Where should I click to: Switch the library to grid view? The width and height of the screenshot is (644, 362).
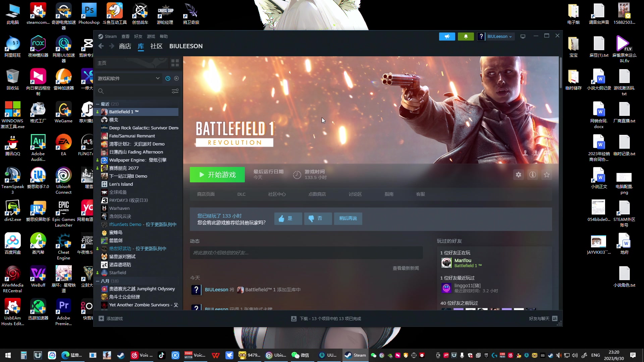(x=175, y=63)
